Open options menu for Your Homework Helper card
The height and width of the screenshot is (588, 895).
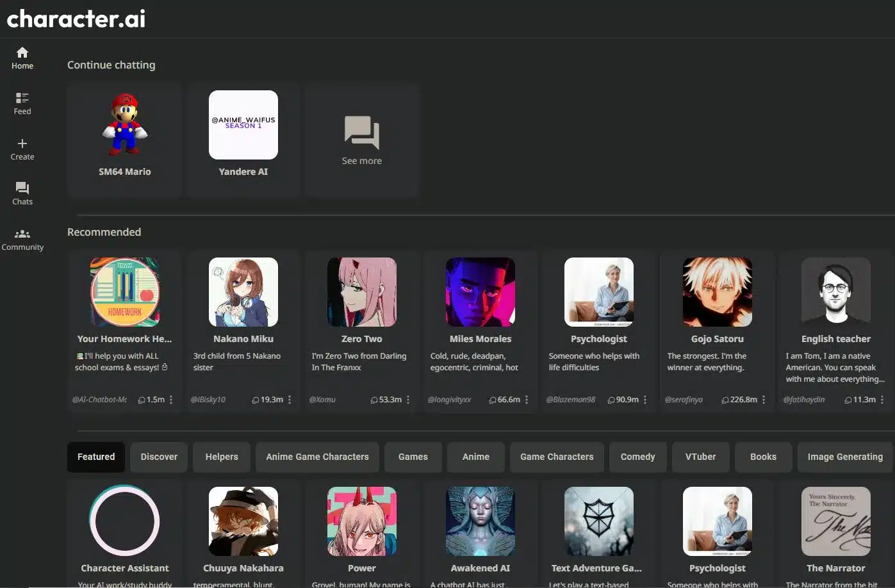[x=171, y=400]
